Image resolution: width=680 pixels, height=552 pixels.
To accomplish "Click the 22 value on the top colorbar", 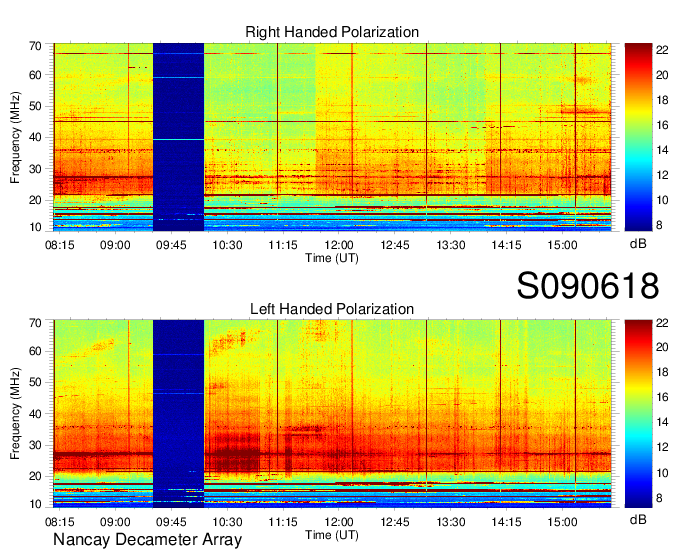I will coord(662,50).
